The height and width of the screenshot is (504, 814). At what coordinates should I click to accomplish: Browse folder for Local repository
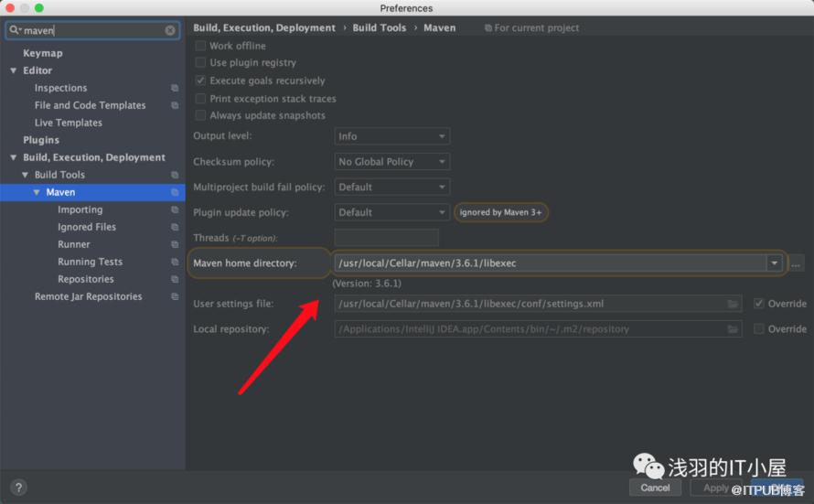pos(733,329)
